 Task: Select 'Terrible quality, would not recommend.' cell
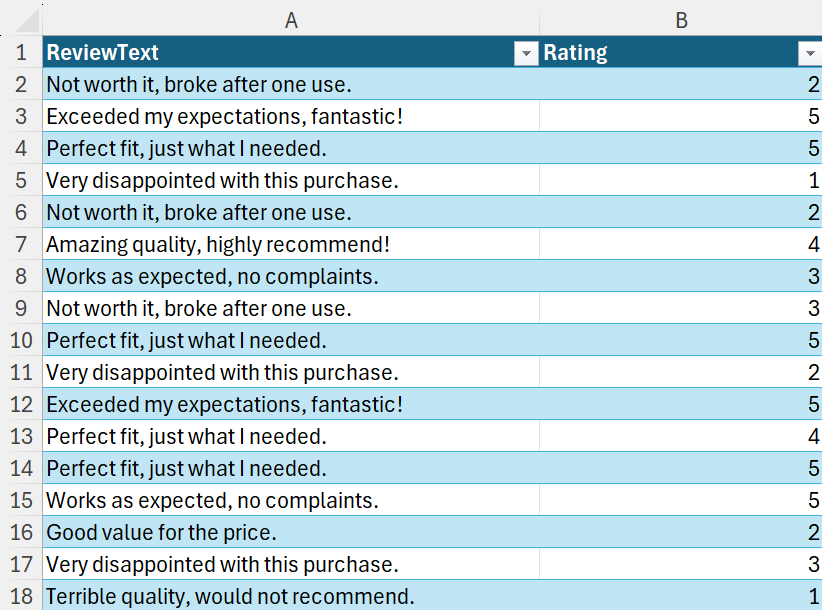(x=291, y=596)
